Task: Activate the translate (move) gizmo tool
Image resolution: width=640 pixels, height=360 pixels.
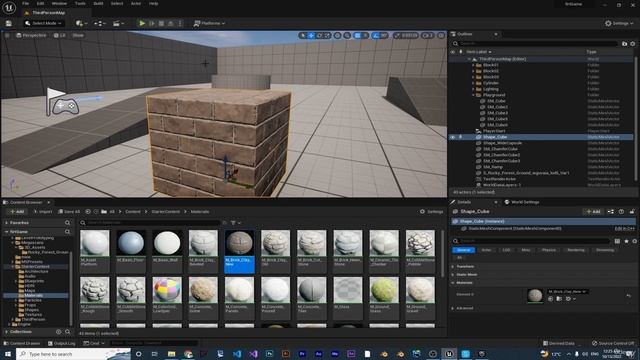Action: coord(311,36)
